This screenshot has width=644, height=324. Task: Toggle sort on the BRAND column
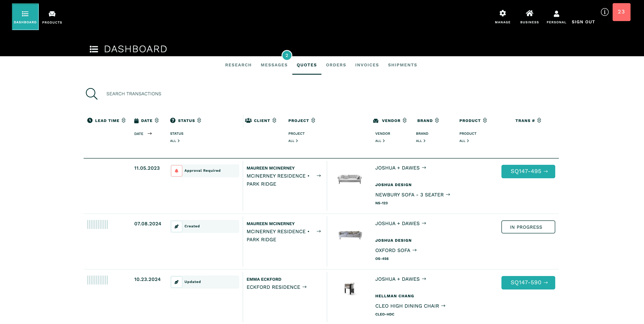pyautogui.click(x=437, y=120)
